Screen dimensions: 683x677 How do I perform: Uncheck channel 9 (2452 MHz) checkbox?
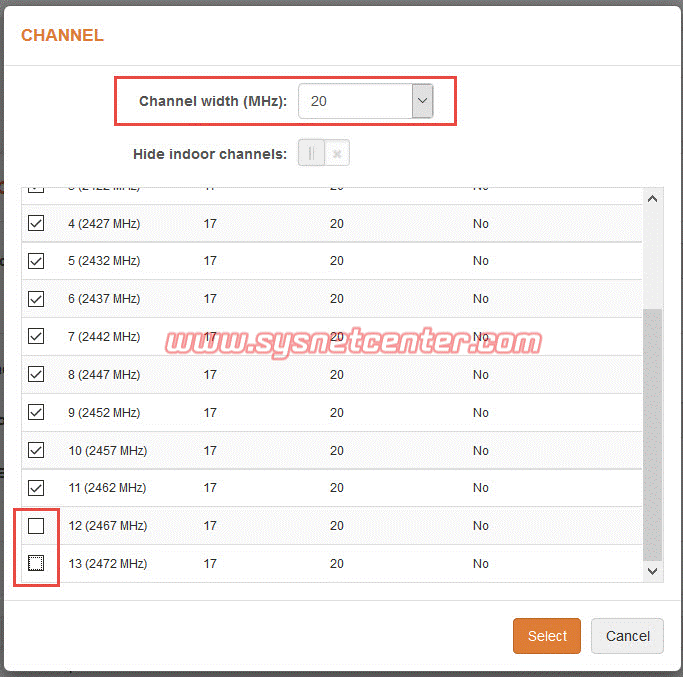coord(36,412)
